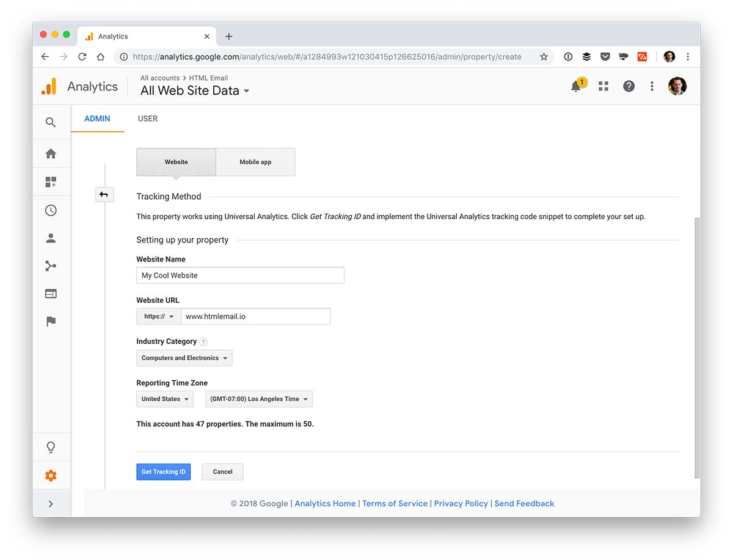Open the Analytics header three-dot menu
The width and height of the screenshot is (733, 560).
click(x=652, y=86)
